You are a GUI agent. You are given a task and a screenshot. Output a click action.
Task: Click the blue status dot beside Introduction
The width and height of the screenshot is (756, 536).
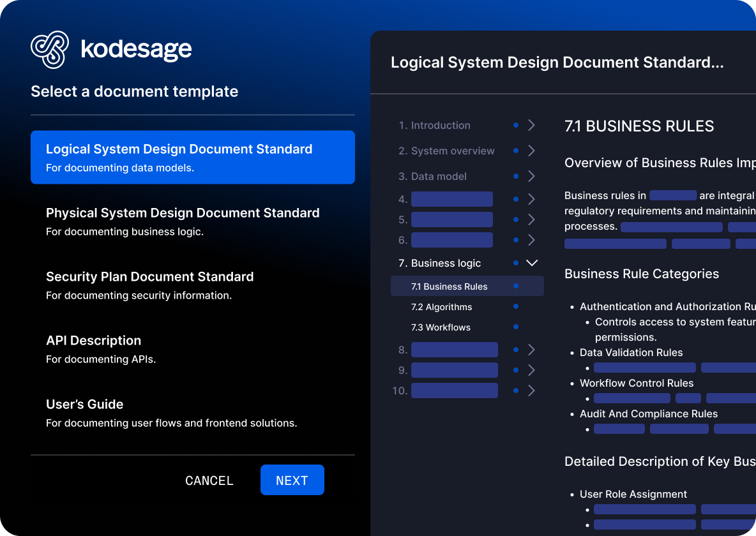[x=516, y=126]
